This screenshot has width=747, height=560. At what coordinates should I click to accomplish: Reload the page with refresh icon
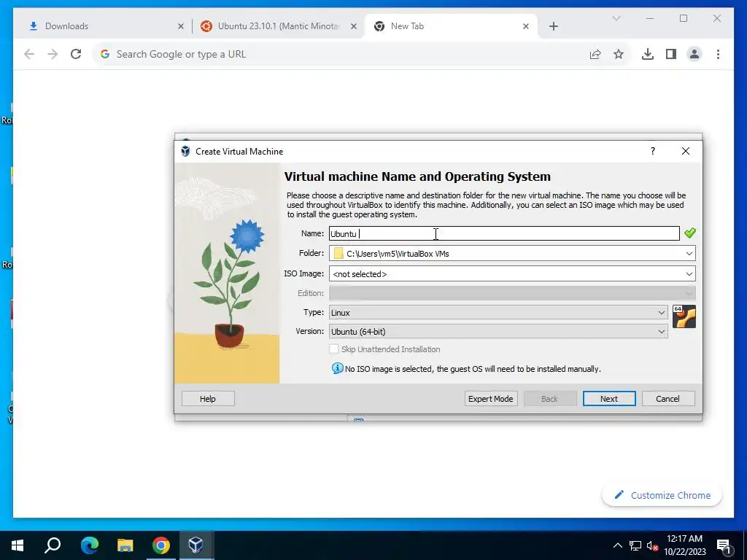[x=76, y=54]
